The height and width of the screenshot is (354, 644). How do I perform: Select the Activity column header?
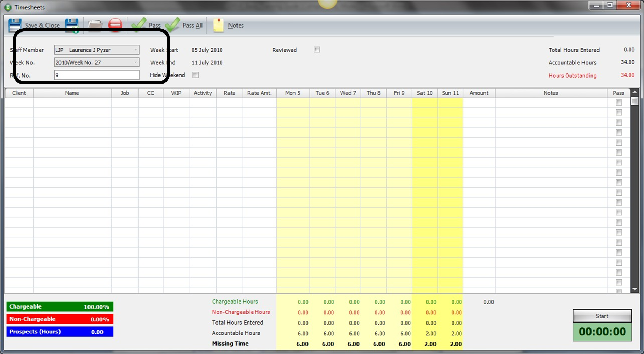(203, 93)
